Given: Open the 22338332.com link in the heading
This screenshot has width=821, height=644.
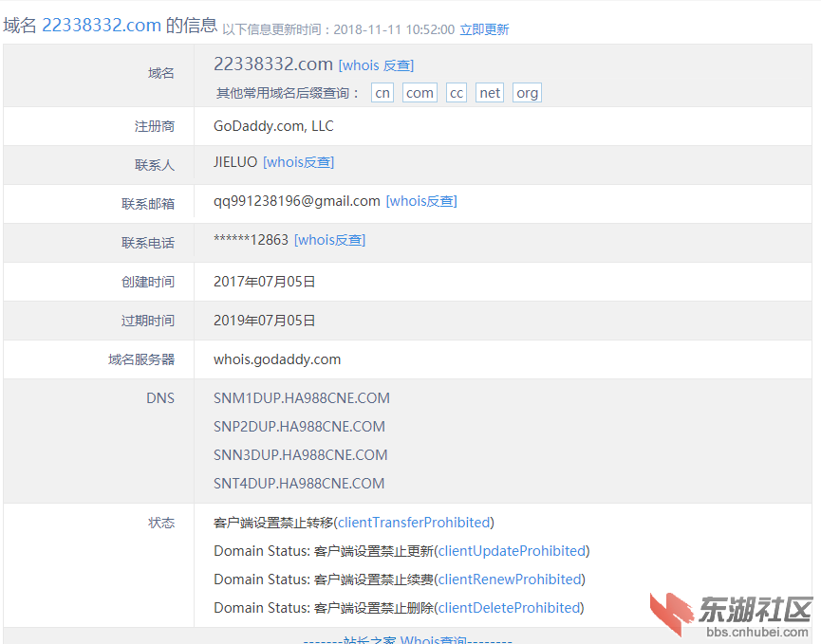Looking at the screenshot, I should (101, 25).
